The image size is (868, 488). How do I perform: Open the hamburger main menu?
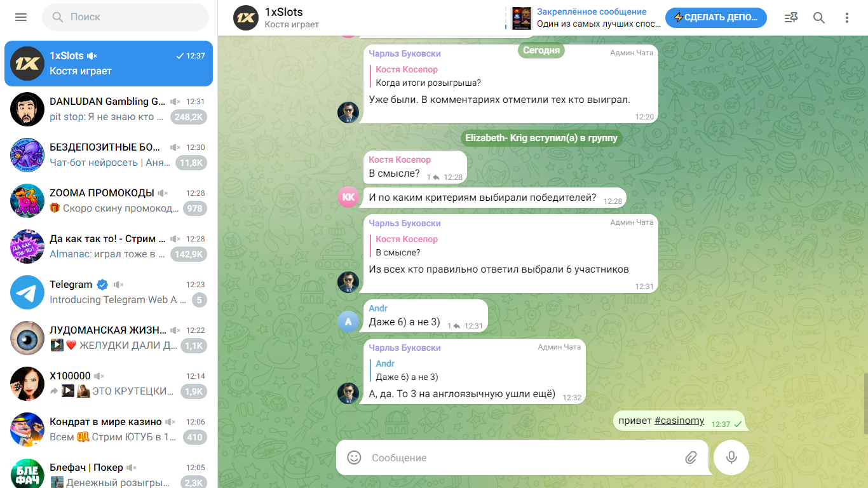pyautogui.click(x=21, y=17)
